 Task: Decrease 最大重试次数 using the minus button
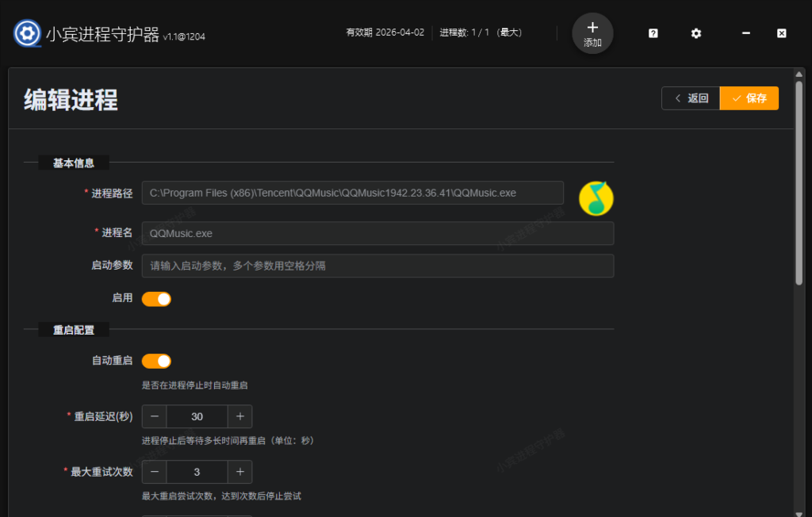point(154,472)
